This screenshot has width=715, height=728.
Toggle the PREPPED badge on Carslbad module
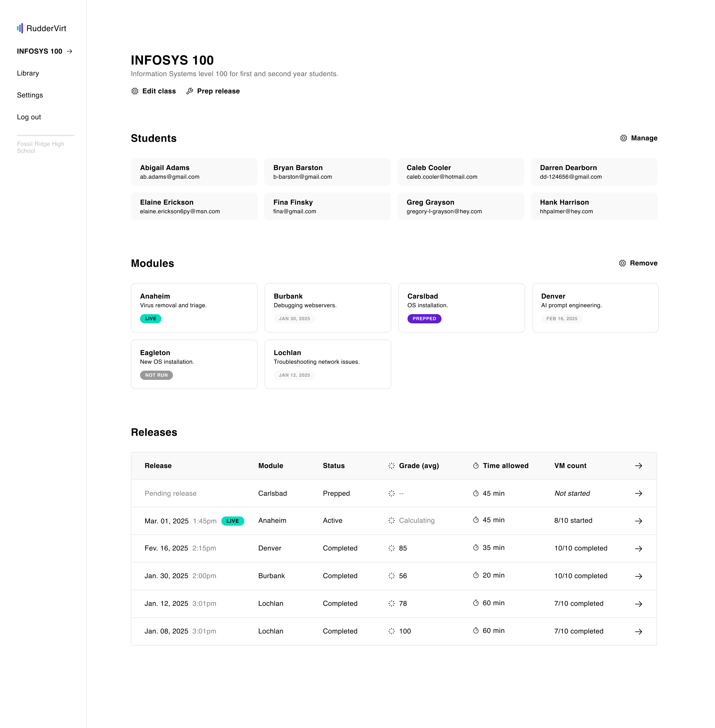pyautogui.click(x=424, y=318)
